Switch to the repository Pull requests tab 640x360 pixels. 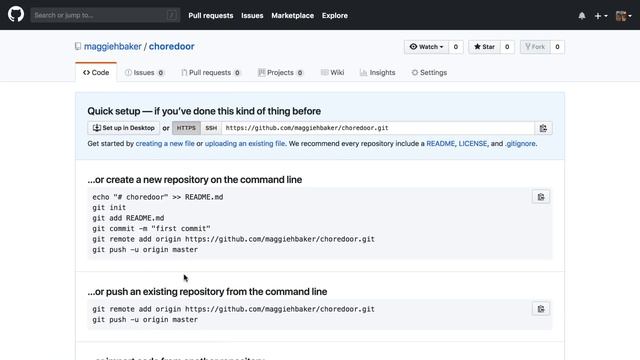[x=211, y=73]
